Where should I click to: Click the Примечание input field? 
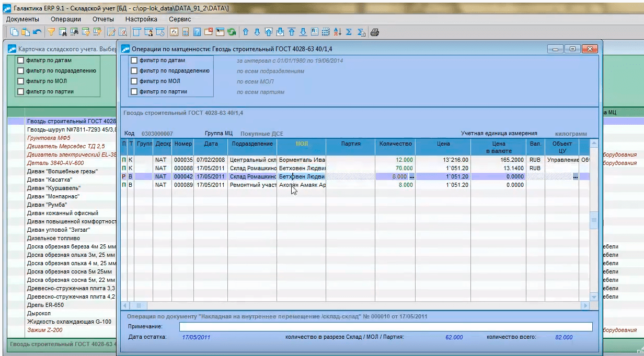[x=386, y=327]
